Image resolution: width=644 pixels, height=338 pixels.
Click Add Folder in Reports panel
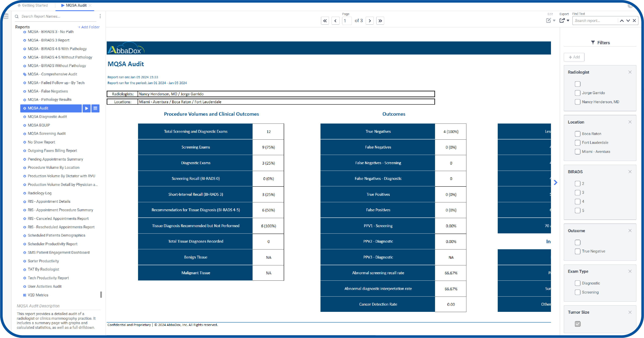88,27
